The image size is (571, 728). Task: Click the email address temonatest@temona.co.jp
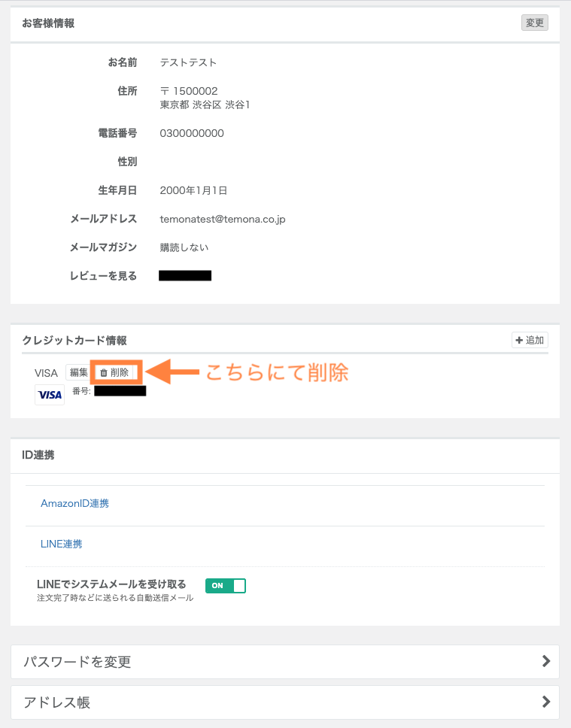[223, 220]
